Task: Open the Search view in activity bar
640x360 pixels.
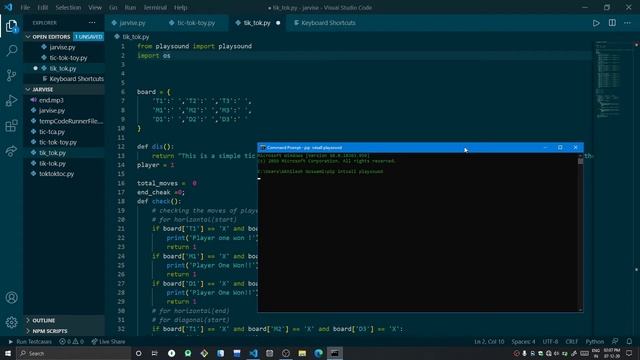Action: 11,51
